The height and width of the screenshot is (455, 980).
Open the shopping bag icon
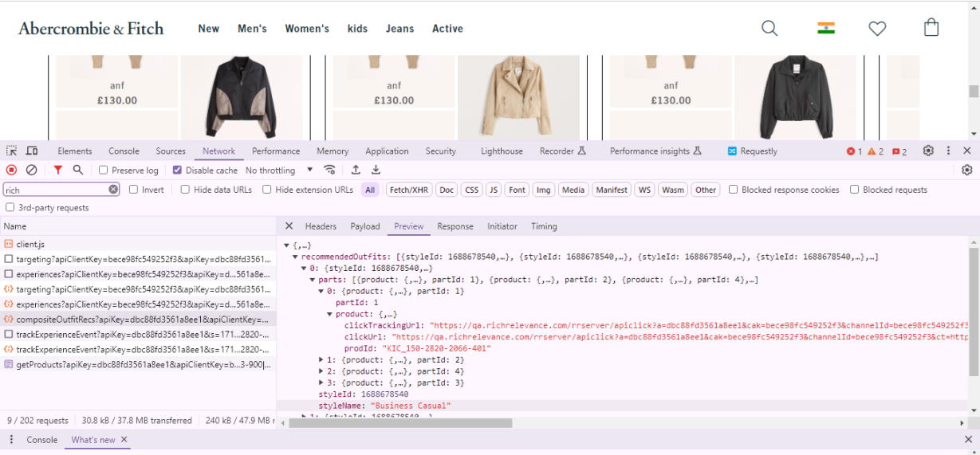931,28
